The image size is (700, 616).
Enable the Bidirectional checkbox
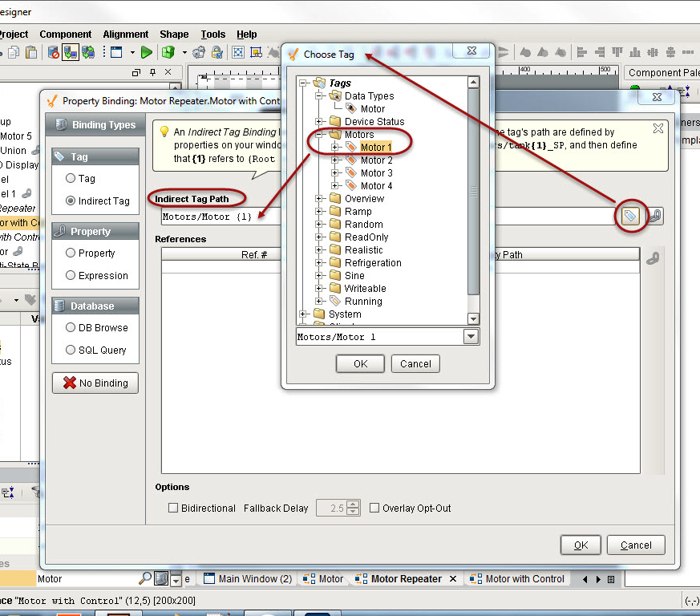point(173,509)
